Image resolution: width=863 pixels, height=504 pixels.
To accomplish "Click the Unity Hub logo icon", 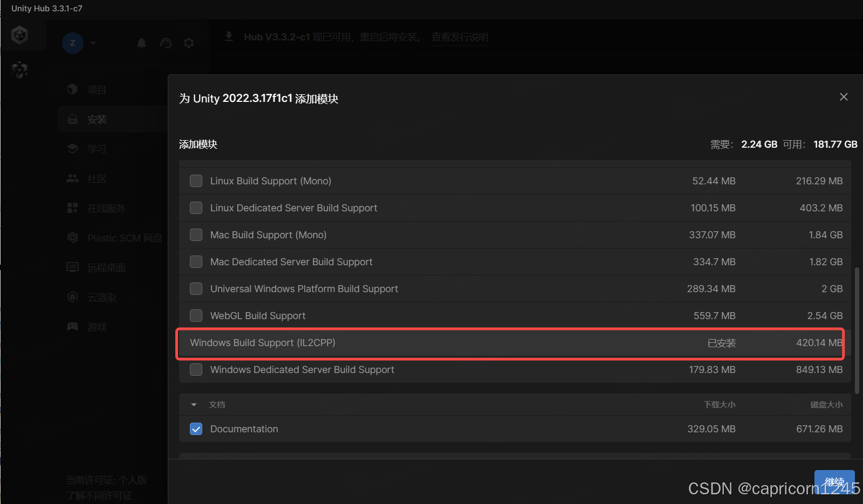I will coord(20,36).
